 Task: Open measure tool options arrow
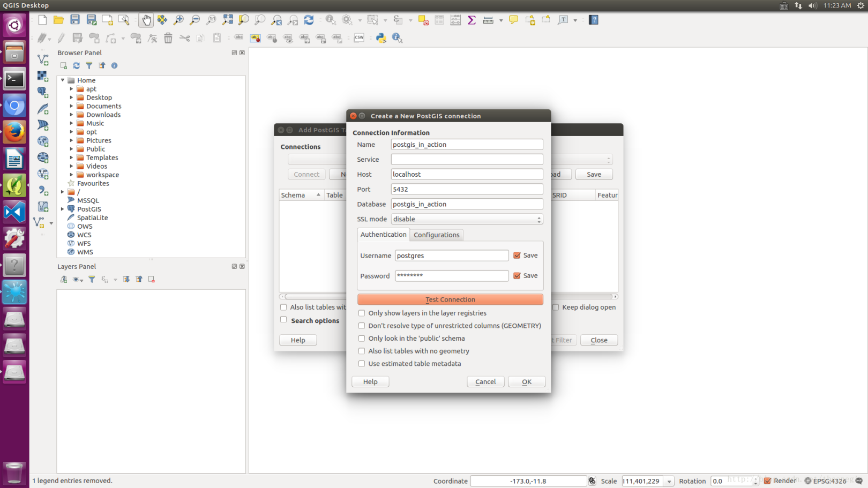point(501,20)
